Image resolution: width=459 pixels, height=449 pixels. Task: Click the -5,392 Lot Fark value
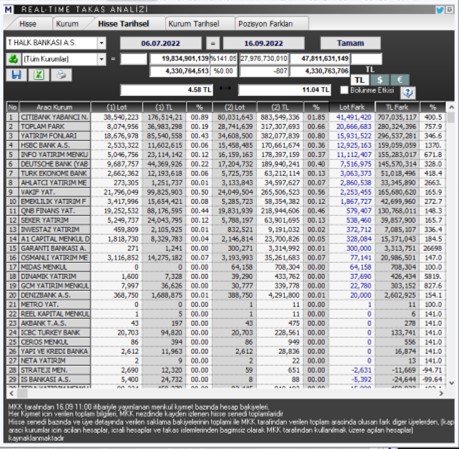coord(361,379)
